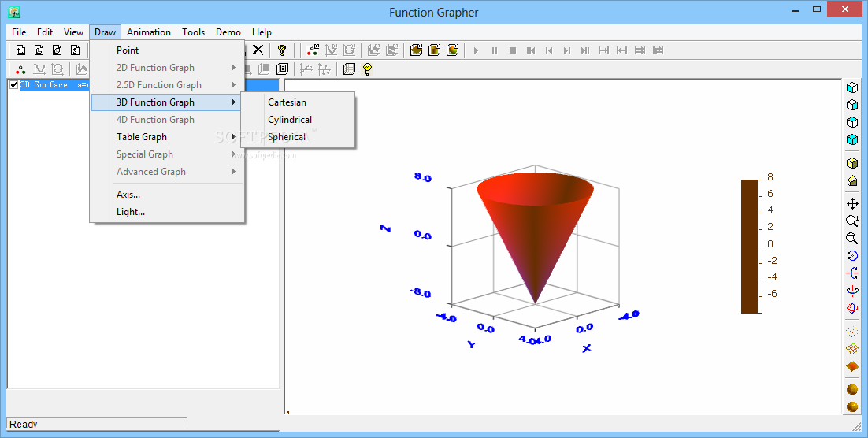868x438 pixels.
Task: Click the Delete (black X) toolbar icon
Action: (258, 50)
